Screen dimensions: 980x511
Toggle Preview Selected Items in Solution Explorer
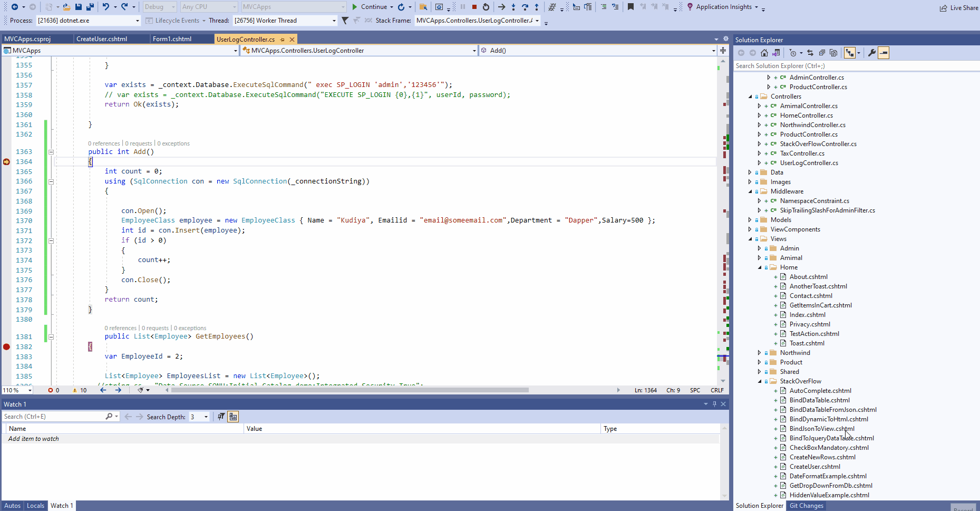tap(884, 53)
